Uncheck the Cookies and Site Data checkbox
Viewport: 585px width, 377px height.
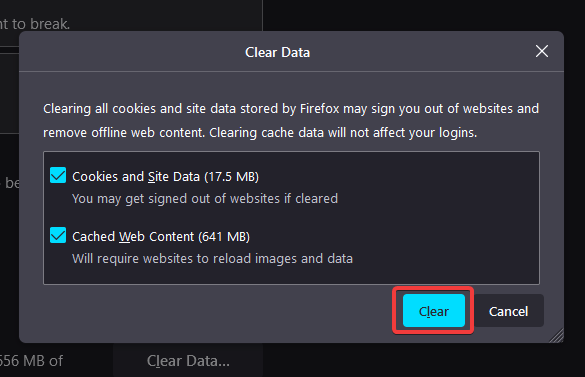click(58, 175)
